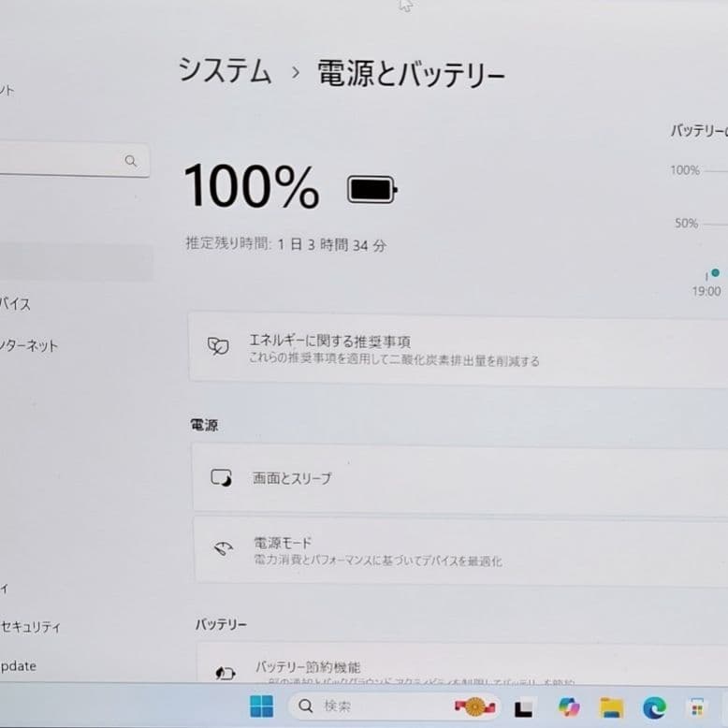Click the taskbar search magnifier icon

point(305,706)
